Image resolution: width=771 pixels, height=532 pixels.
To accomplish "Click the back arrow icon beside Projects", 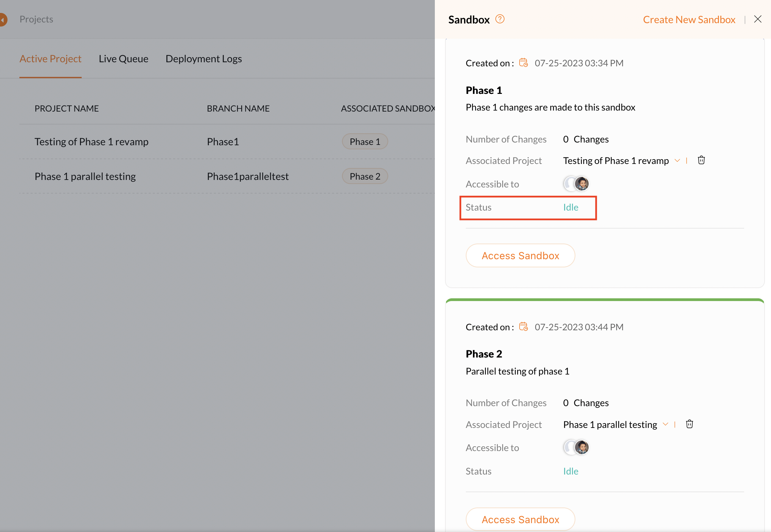I will (x=3, y=19).
